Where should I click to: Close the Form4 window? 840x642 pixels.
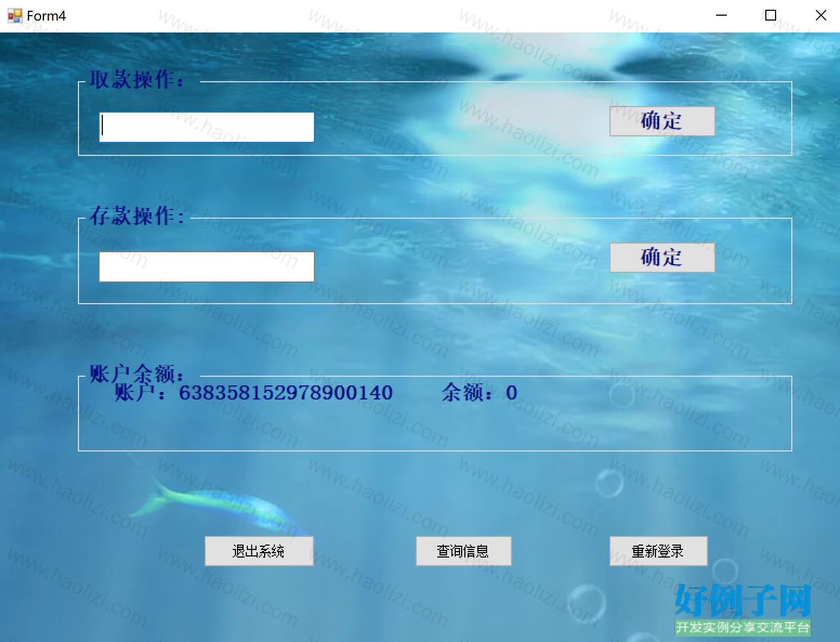pos(821,16)
